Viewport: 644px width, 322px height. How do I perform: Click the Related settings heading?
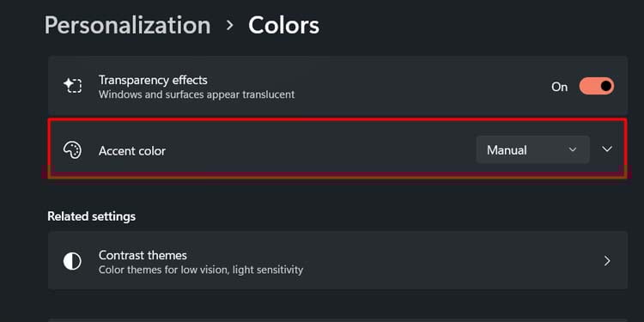[x=91, y=216]
